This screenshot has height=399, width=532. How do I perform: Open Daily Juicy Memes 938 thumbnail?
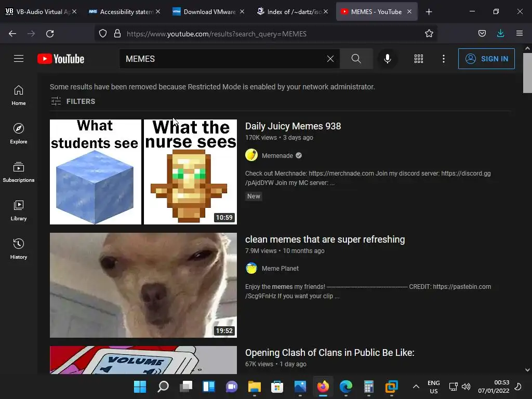click(x=143, y=171)
